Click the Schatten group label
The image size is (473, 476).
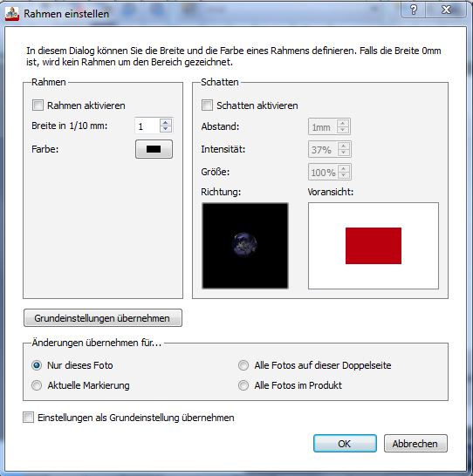220,82
